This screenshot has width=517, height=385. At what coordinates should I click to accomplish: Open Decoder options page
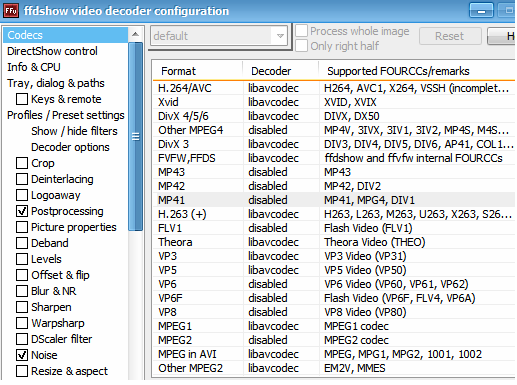click(70, 147)
